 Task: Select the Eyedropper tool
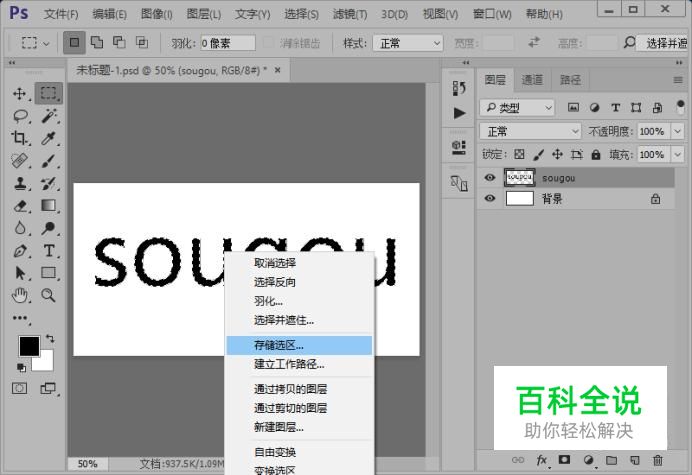pyautogui.click(x=49, y=138)
